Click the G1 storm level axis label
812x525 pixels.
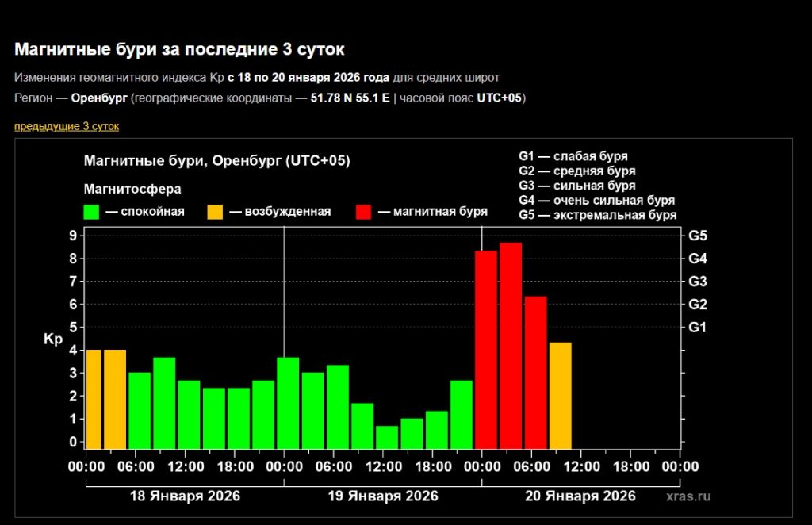(x=698, y=327)
